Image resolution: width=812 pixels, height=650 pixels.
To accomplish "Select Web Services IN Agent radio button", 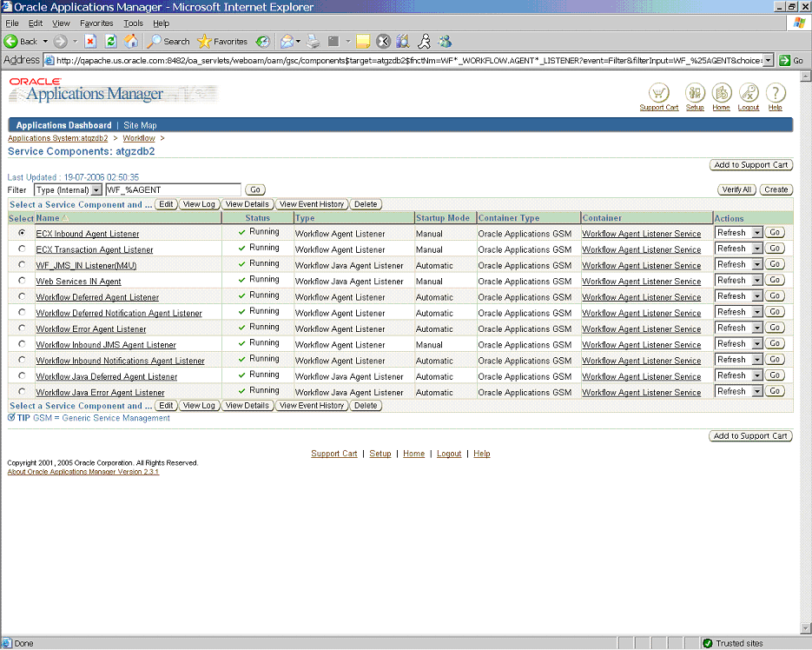I will pyautogui.click(x=22, y=281).
